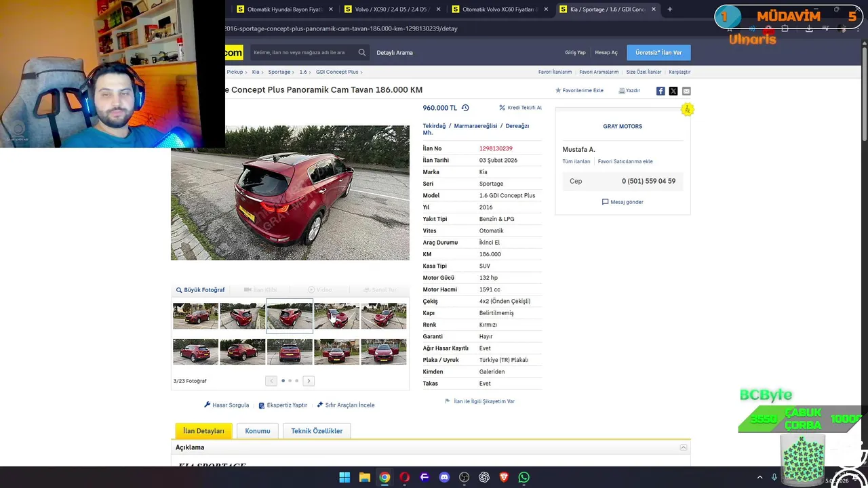The height and width of the screenshot is (488, 868).
Task: Click Marmaraereğlisi location link
Action: [x=475, y=126]
